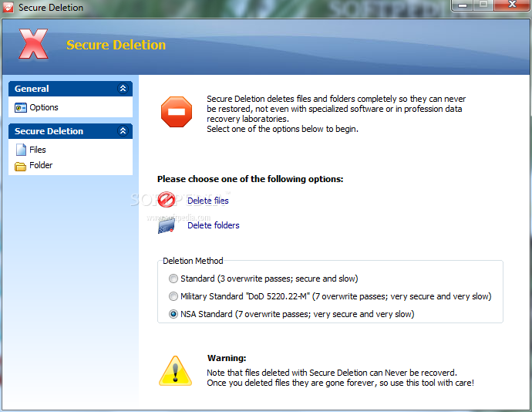Click 'Select one of the options below' text
The height and width of the screenshot is (412, 532).
[283, 129]
